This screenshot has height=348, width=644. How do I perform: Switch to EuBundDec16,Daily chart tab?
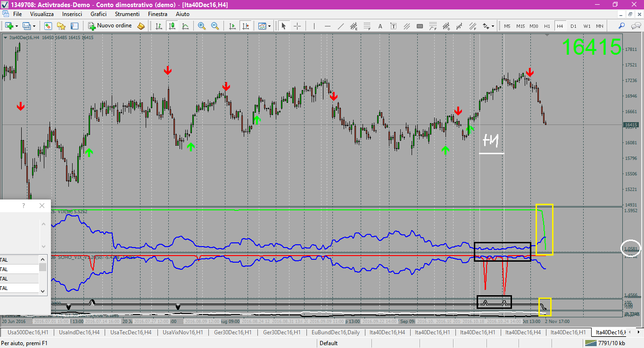pos(336,332)
